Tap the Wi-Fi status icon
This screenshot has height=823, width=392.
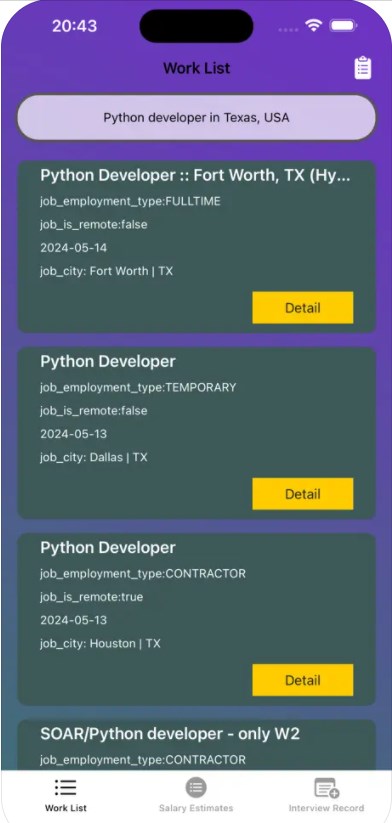click(x=314, y=25)
